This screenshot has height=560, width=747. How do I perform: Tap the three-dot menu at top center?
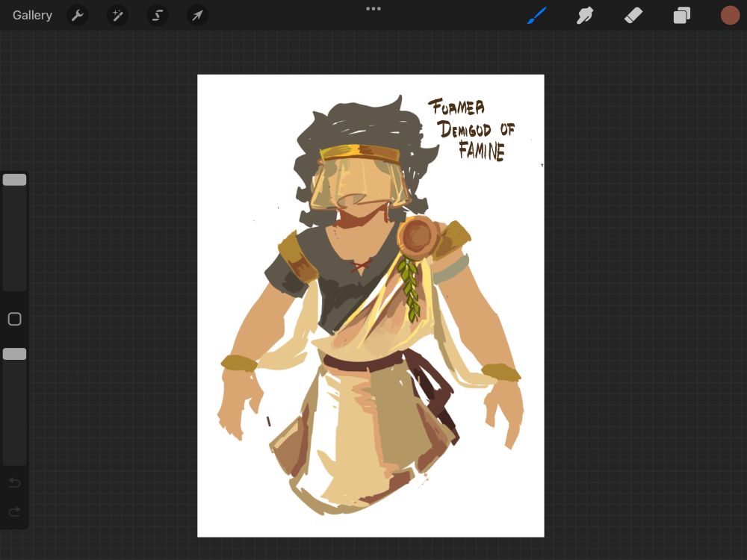[x=373, y=8]
